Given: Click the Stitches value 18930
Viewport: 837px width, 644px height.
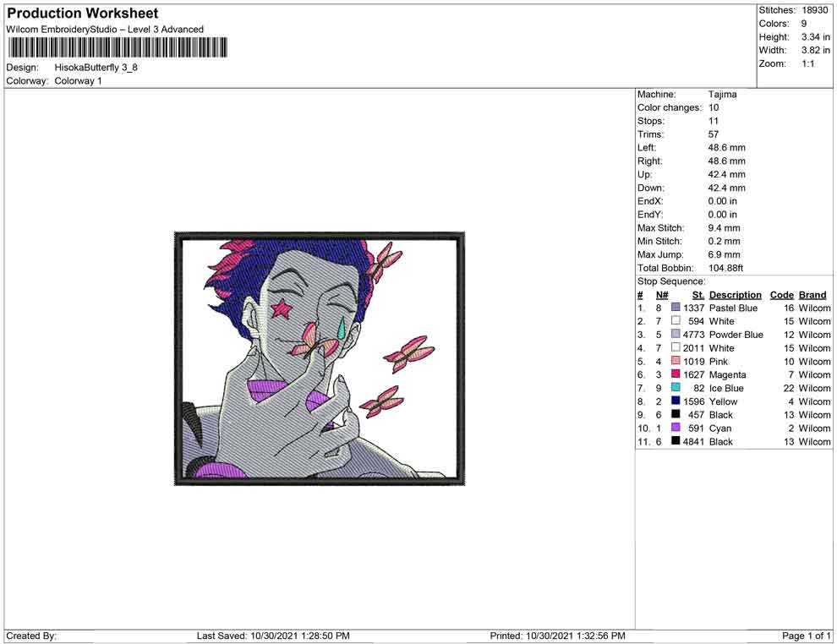Looking at the screenshot, I should click(x=814, y=10).
